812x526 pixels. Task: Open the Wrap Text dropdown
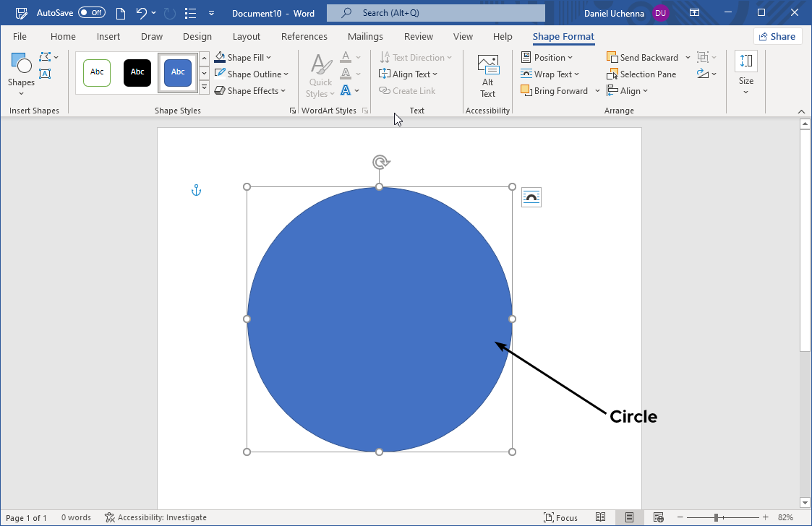click(576, 74)
